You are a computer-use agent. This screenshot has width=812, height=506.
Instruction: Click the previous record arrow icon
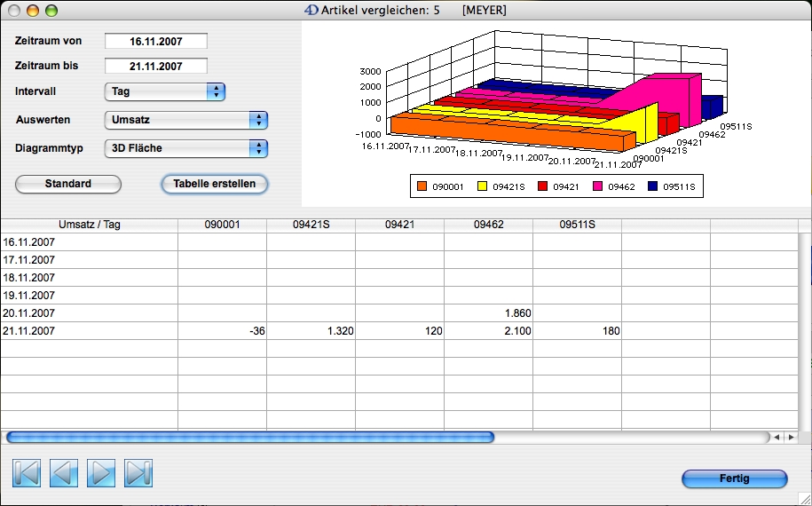(x=64, y=472)
